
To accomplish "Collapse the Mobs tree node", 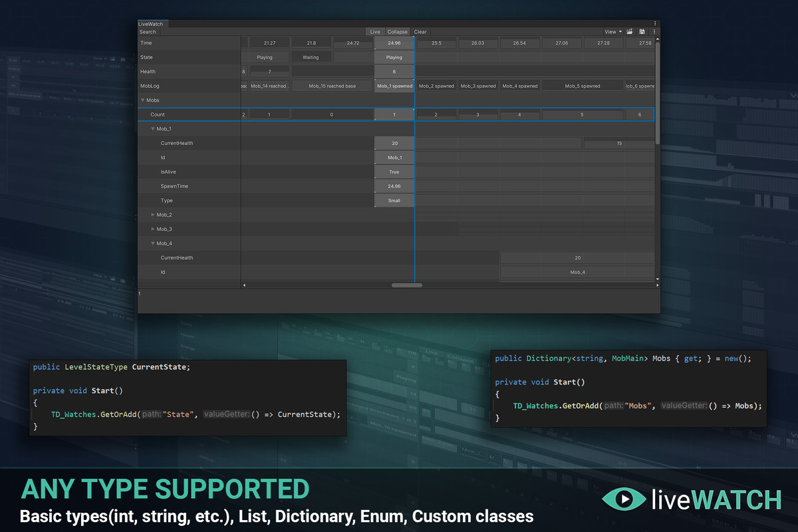I will (142, 100).
